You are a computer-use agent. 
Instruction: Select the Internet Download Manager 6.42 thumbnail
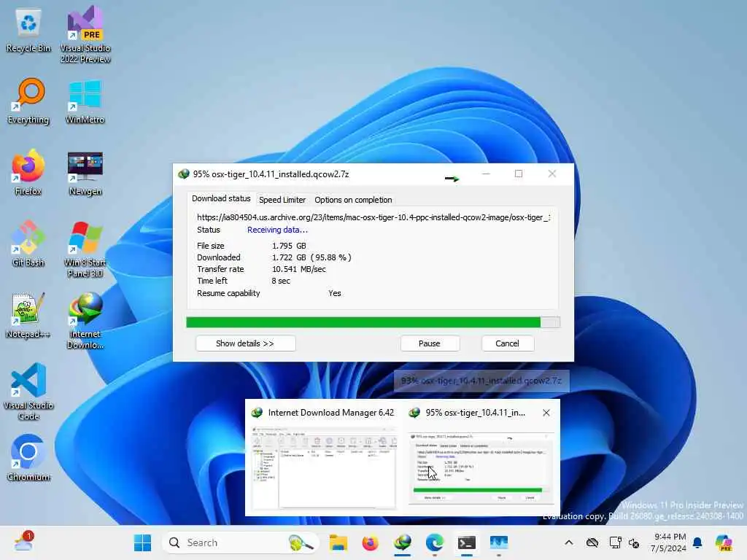[x=324, y=457]
